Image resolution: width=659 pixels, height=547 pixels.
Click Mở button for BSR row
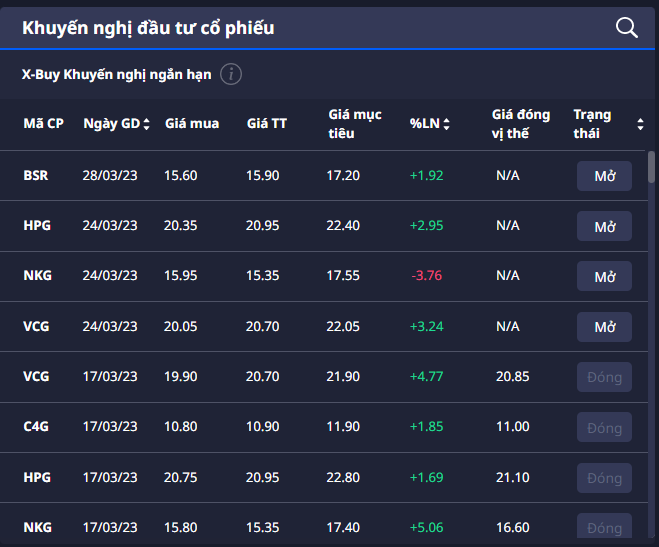(x=604, y=176)
